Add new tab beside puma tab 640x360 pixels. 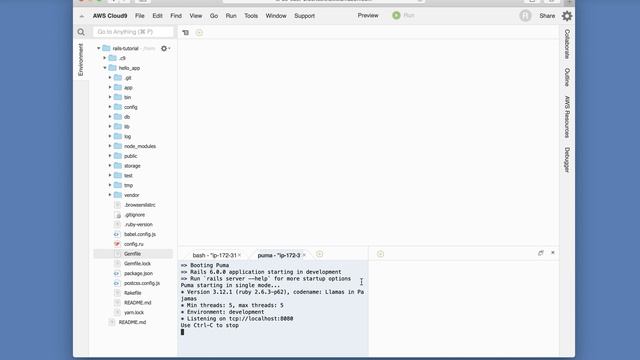point(320,254)
